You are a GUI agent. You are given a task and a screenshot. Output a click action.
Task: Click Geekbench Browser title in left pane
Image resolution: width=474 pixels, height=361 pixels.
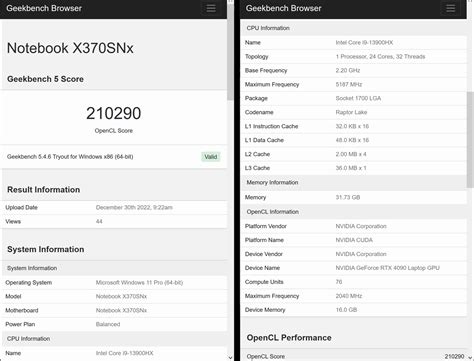tap(44, 8)
